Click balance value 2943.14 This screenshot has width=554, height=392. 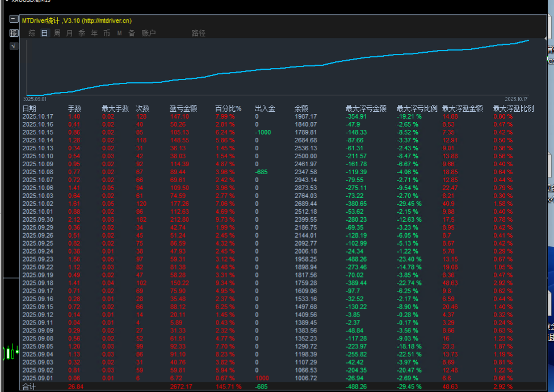click(306, 180)
